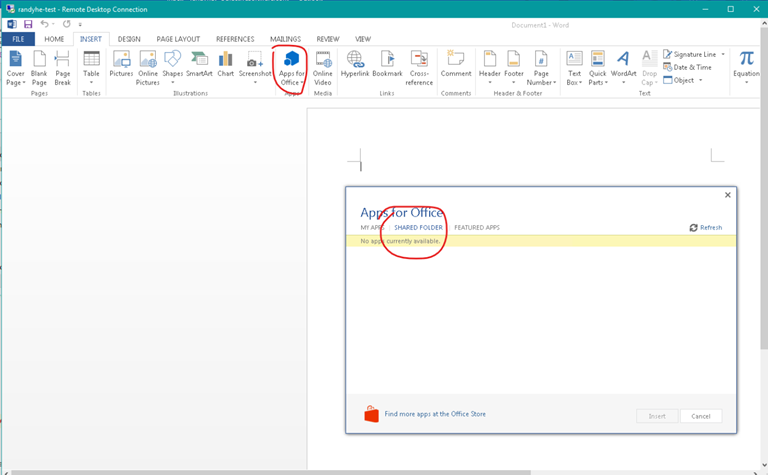Select FEATURED APPS in the dialog
This screenshot has width=768, height=475.
pyautogui.click(x=477, y=228)
